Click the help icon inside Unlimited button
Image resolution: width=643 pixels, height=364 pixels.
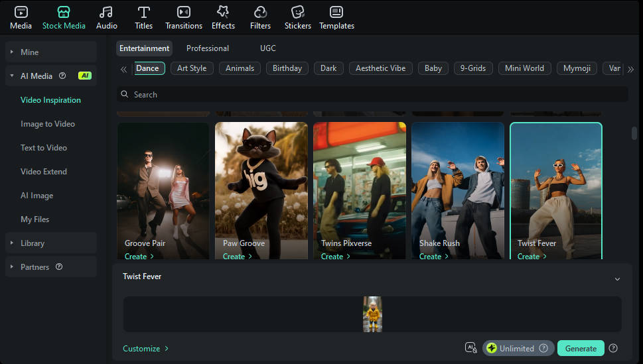tap(543, 348)
